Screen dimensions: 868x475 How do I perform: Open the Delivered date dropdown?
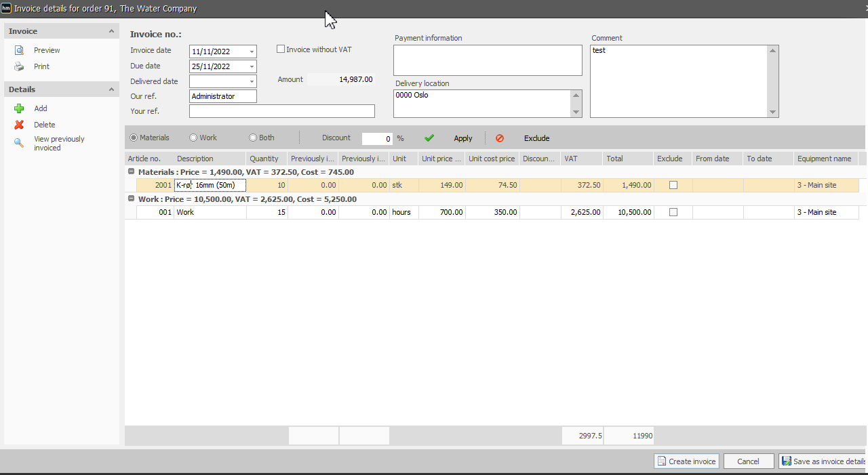[x=252, y=81]
